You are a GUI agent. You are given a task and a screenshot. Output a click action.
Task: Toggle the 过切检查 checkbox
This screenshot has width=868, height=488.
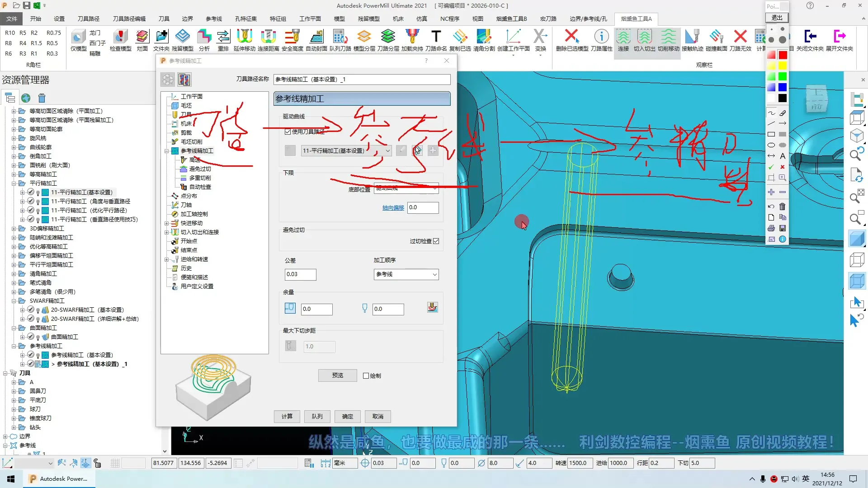pos(436,241)
